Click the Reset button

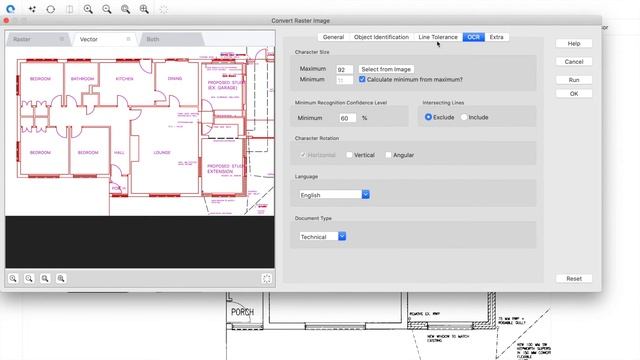(574, 278)
